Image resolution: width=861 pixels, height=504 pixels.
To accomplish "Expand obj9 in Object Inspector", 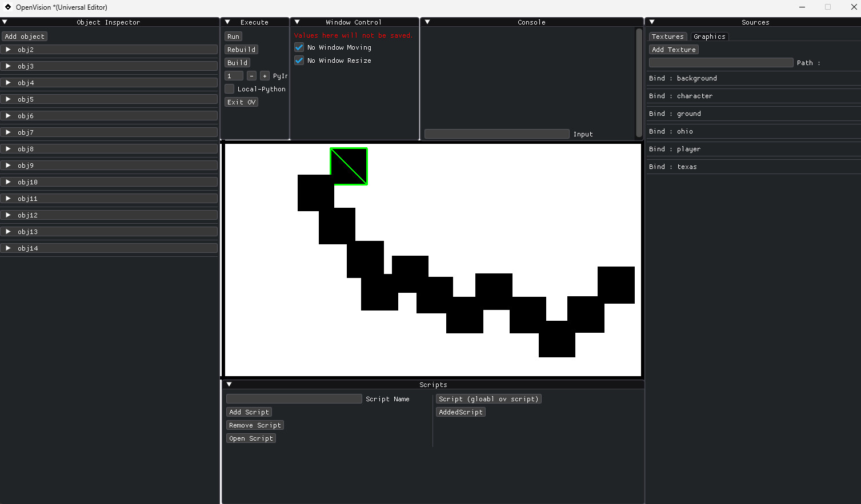I will 7,165.
